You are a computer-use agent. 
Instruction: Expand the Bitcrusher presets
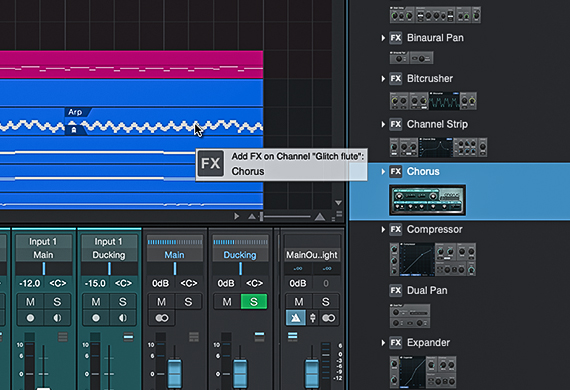[383, 79]
